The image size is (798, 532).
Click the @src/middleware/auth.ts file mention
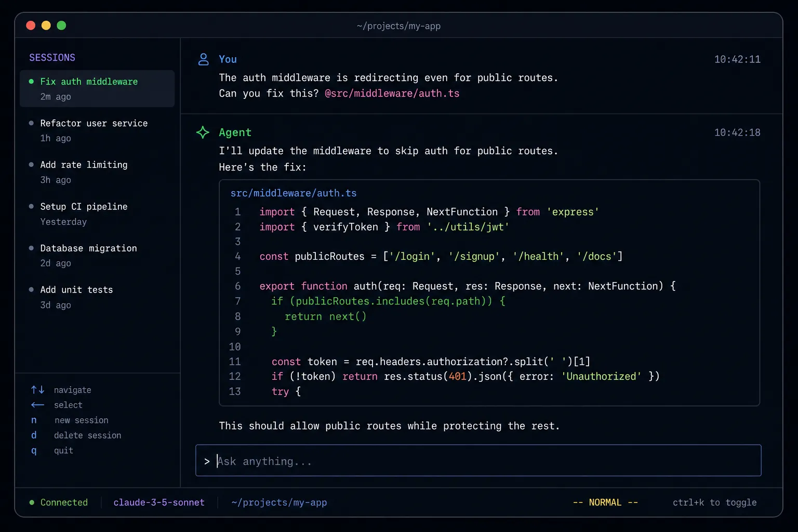click(392, 94)
